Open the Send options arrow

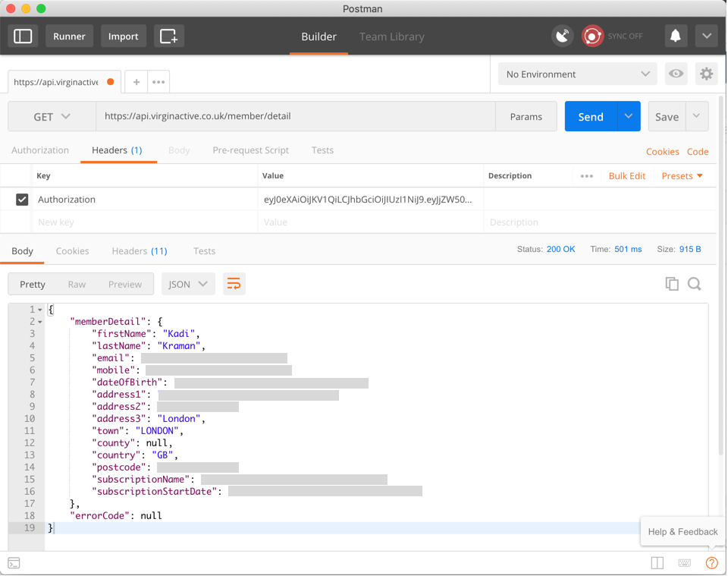pyautogui.click(x=629, y=116)
